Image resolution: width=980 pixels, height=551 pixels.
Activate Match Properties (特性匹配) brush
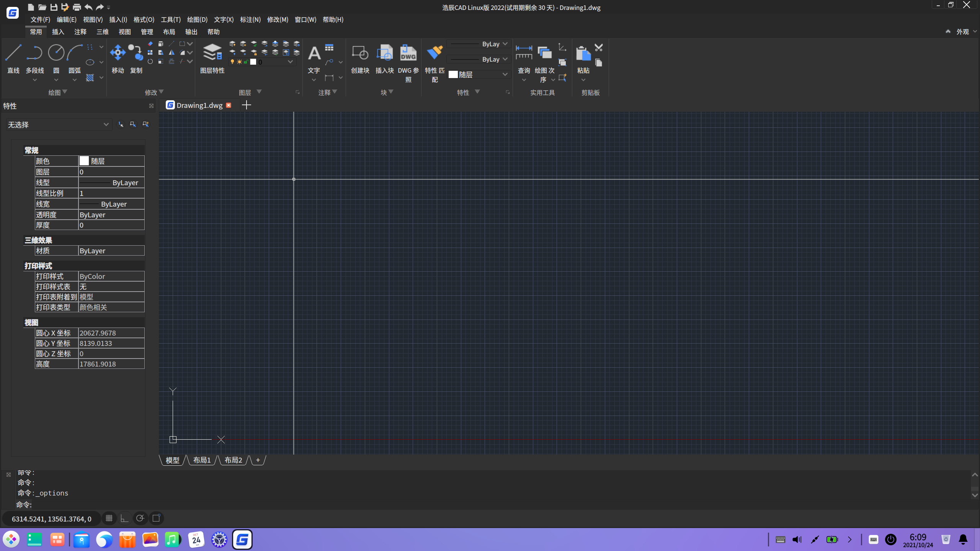[x=434, y=53]
